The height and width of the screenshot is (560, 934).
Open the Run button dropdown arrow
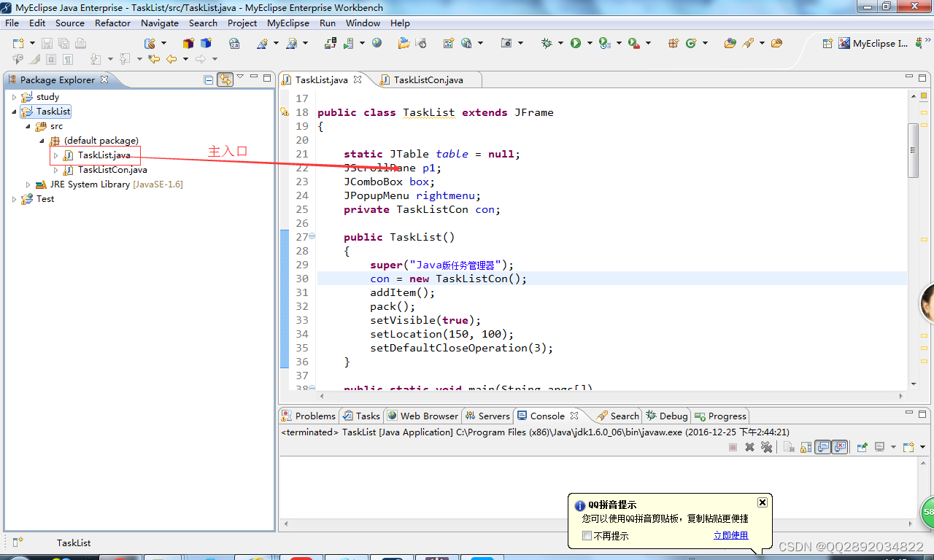coord(589,44)
